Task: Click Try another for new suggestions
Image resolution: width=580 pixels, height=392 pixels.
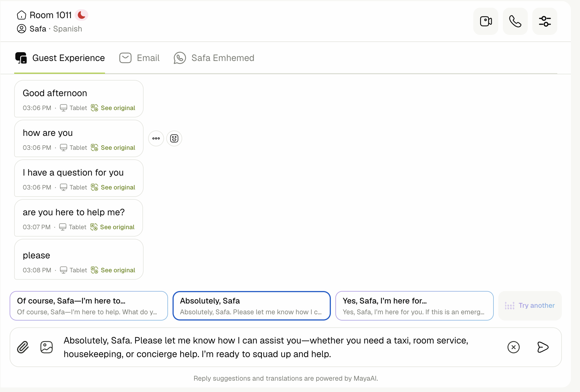Action: [530, 306]
